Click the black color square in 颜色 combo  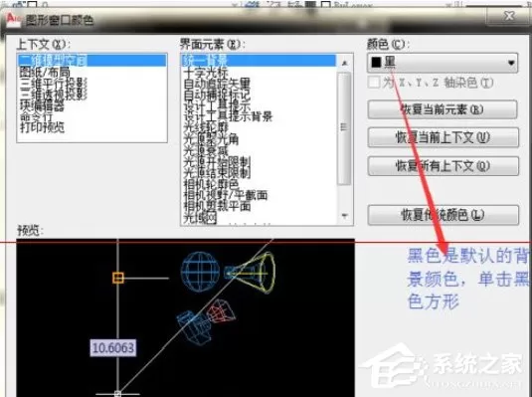coord(376,62)
